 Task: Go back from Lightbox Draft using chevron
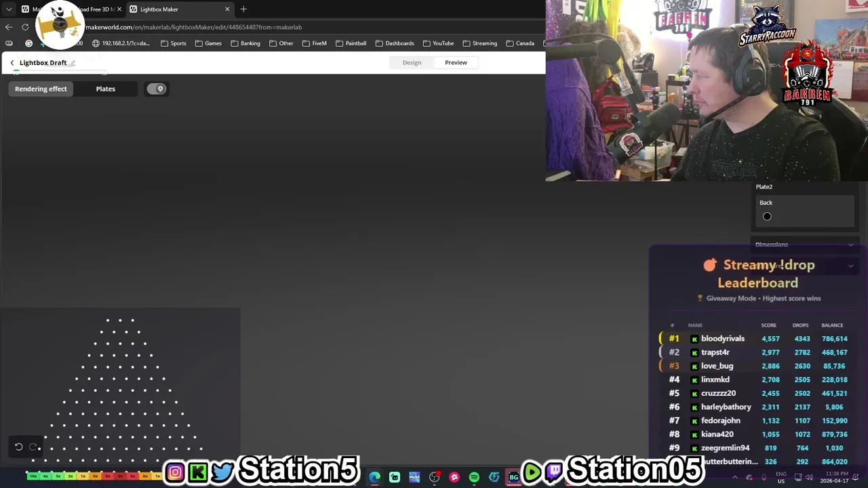[12, 62]
